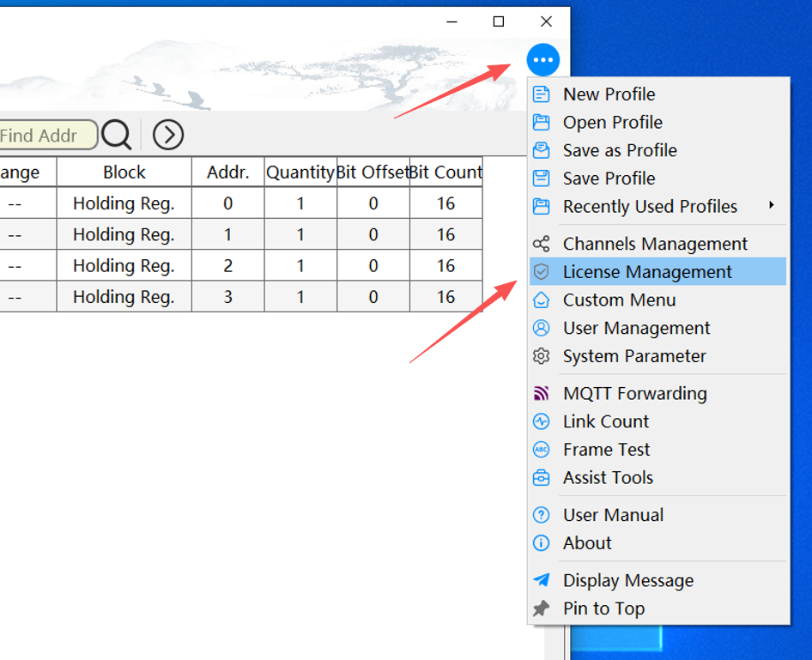Click the MQTT Forwarding purple signal icon
This screenshot has height=660, width=812.
(541, 393)
